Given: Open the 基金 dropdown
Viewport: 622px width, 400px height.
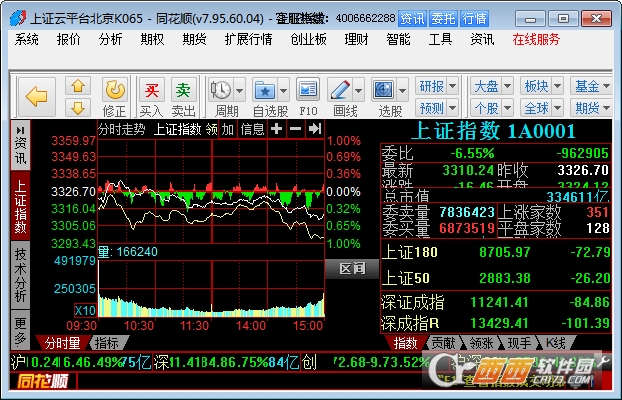Looking at the screenshot, I should [591, 86].
